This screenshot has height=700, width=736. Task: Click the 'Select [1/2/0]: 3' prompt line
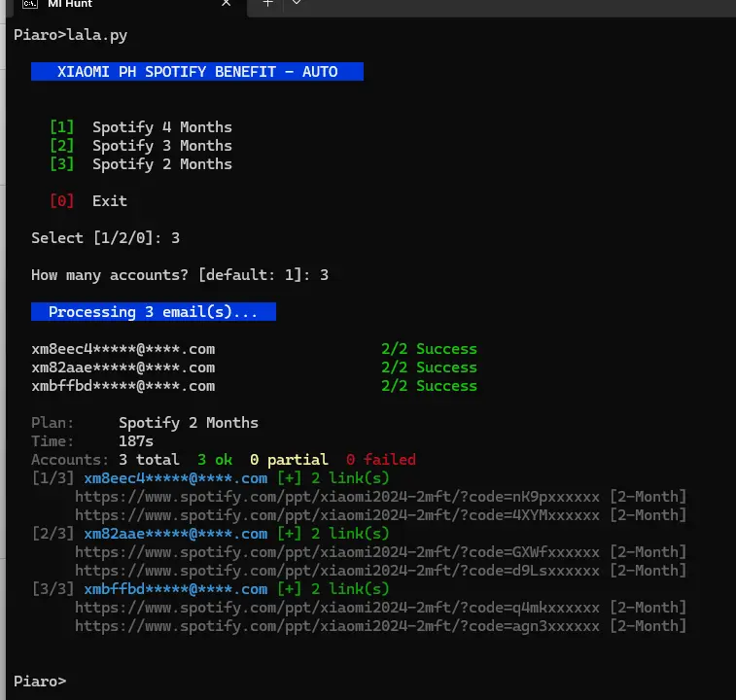pyautogui.click(x=106, y=238)
